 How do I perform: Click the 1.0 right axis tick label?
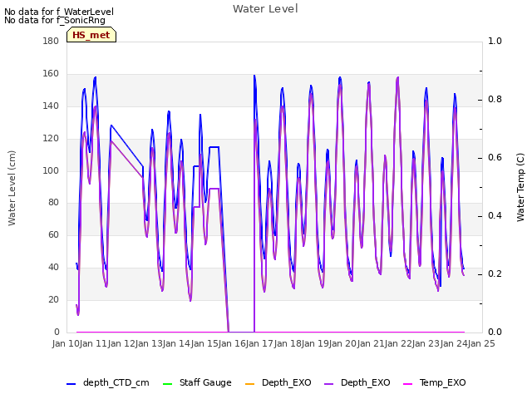point(495,41)
